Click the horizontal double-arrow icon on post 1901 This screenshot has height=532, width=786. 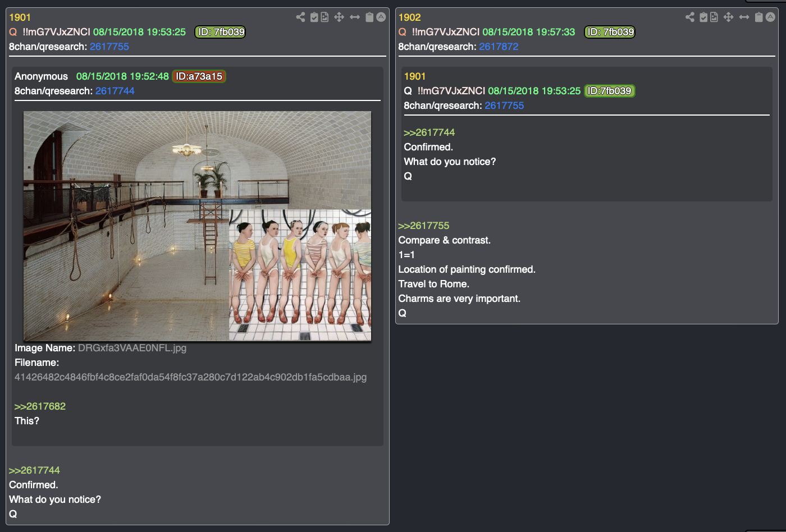tap(355, 17)
